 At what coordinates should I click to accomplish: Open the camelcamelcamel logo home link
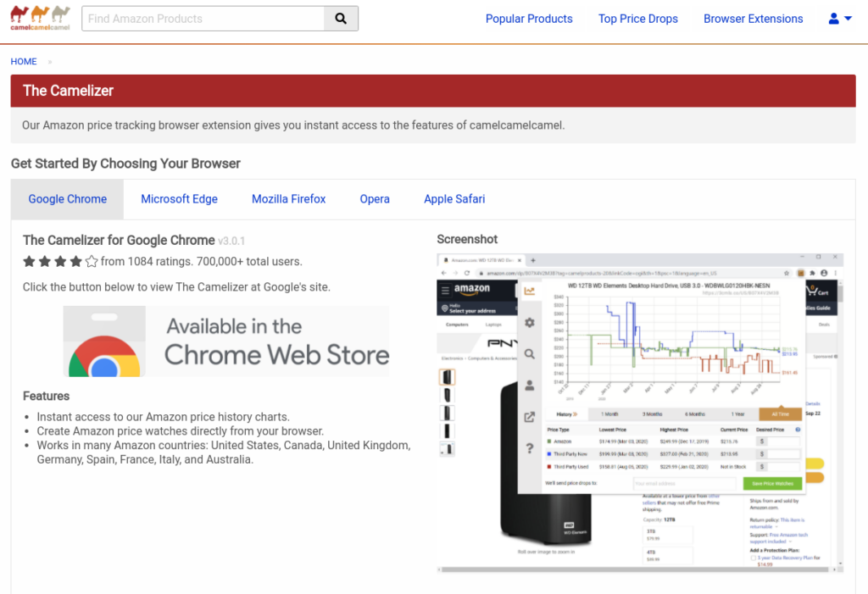pyautogui.click(x=40, y=19)
